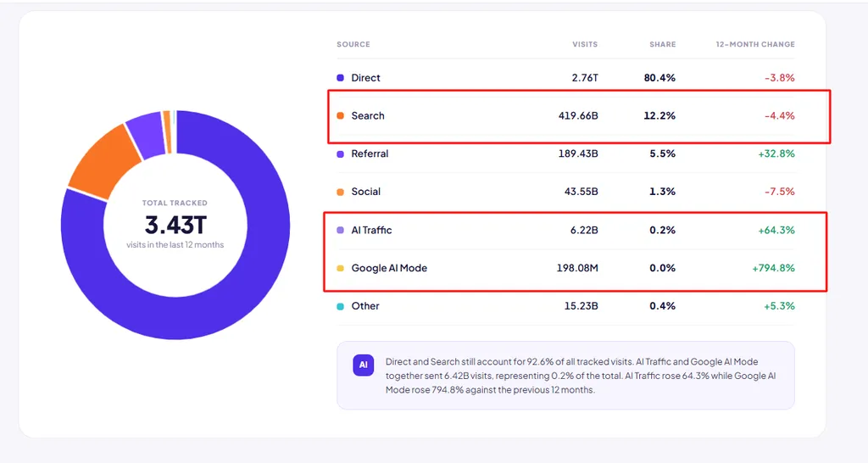Select the Other source label
The height and width of the screenshot is (463, 868).
coord(365,306)
